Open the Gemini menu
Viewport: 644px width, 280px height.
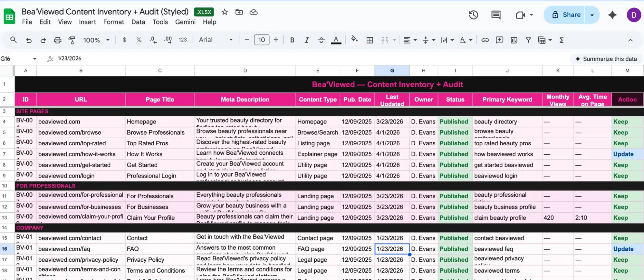click(185, 22)
